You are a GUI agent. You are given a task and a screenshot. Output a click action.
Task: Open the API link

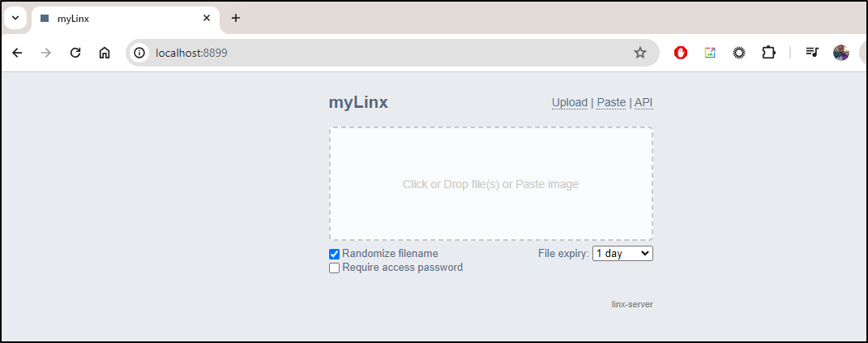point(644,102)
